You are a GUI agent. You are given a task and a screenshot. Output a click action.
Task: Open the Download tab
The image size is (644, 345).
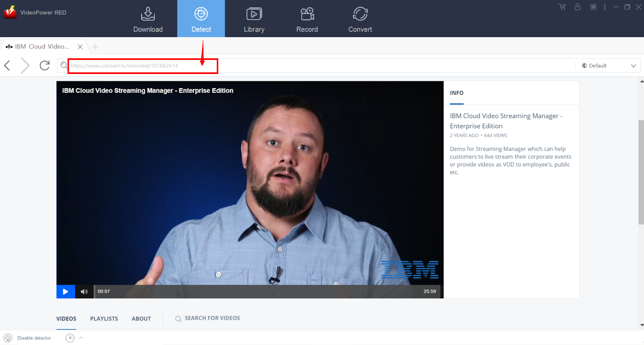click(x=148, y=19)
